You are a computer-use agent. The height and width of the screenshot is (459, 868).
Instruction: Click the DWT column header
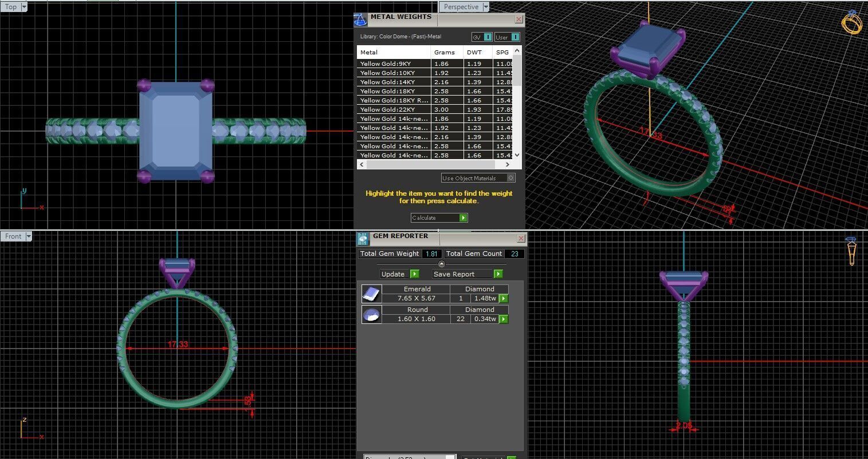pyautogui.click(x=478, y=52)
